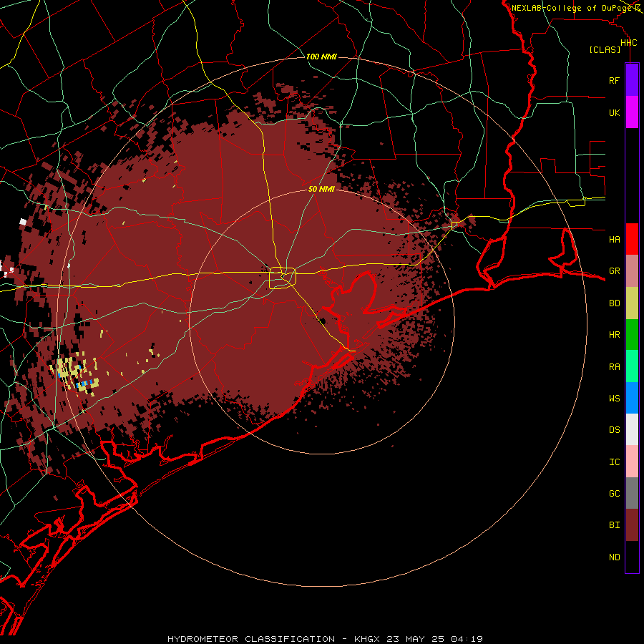Click the ND black legend swatch
The width and height of the screenshot is (644, 644).
pyautogui.click(x=632, y=557)
